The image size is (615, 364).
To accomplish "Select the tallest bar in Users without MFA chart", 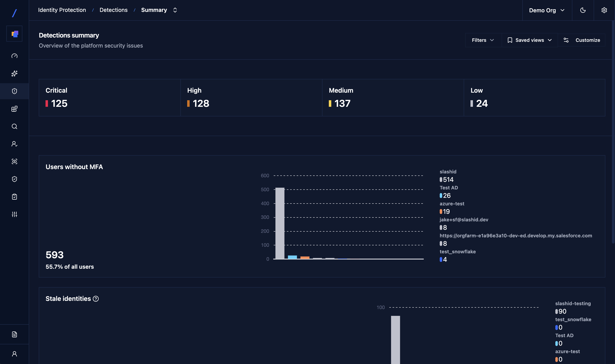I will [x=280, y=223].
